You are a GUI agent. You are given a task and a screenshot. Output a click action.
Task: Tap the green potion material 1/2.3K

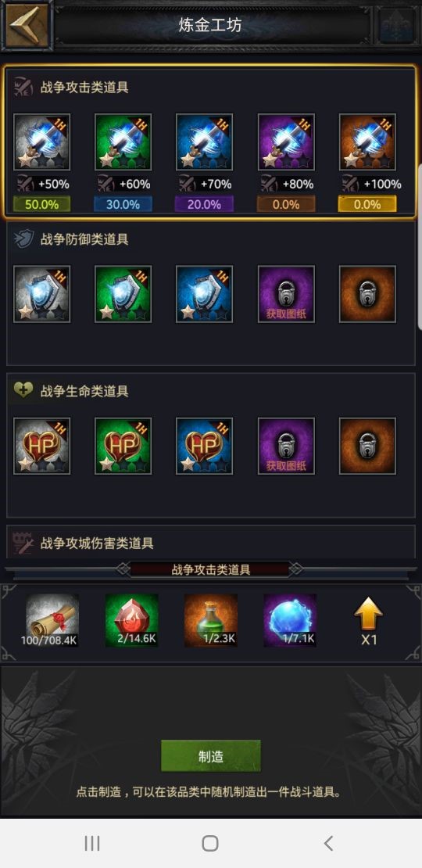[211, 621]
